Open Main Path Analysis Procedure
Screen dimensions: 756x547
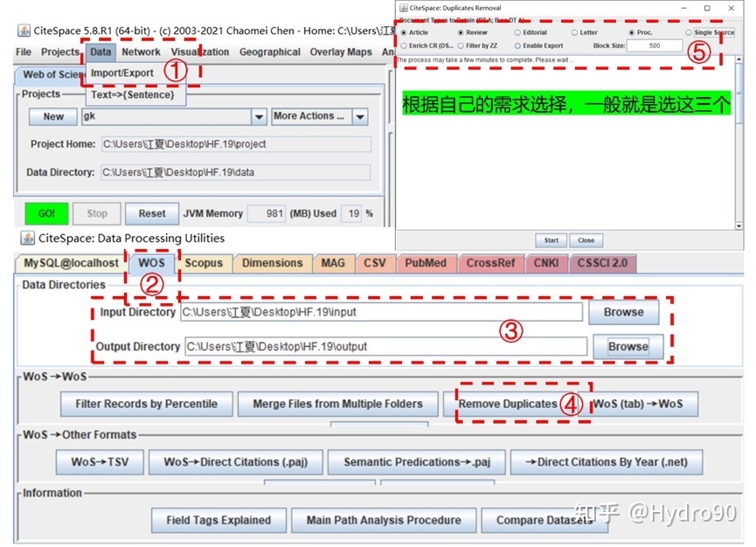tap(384, 521)
